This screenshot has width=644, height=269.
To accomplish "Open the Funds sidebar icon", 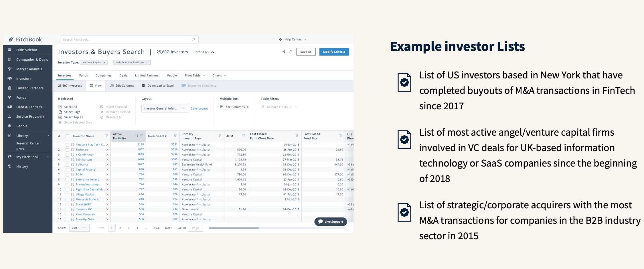I will coord(10,97).
